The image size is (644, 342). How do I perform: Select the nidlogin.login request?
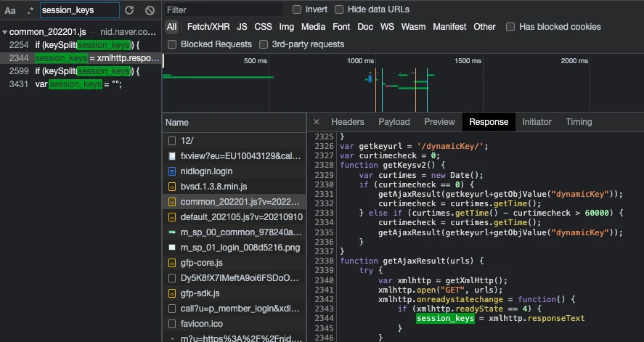[x=234, y=171]
